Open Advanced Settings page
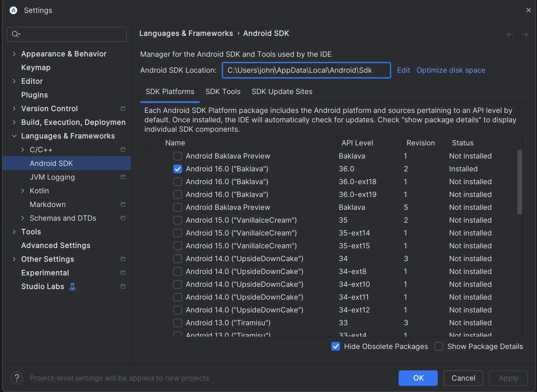 (x=56, y=245)
